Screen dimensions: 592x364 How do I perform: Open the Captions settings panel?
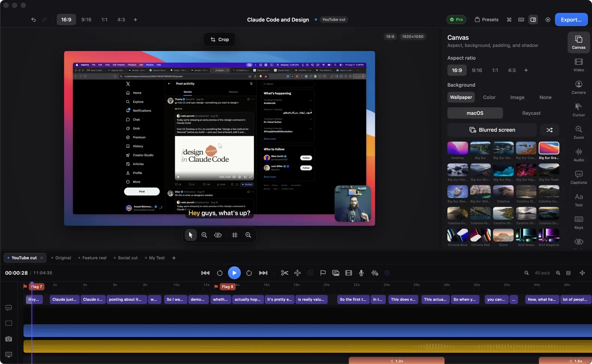coord(578,177)
